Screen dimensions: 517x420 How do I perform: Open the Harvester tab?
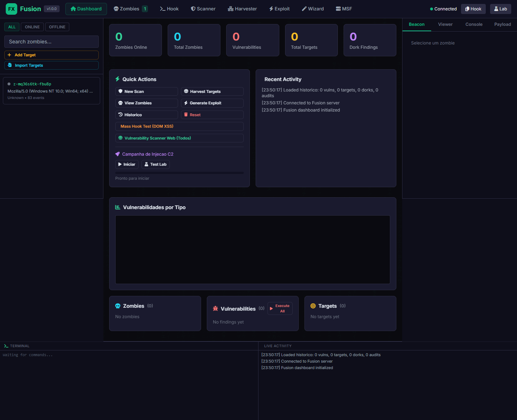tap(242, 9)
